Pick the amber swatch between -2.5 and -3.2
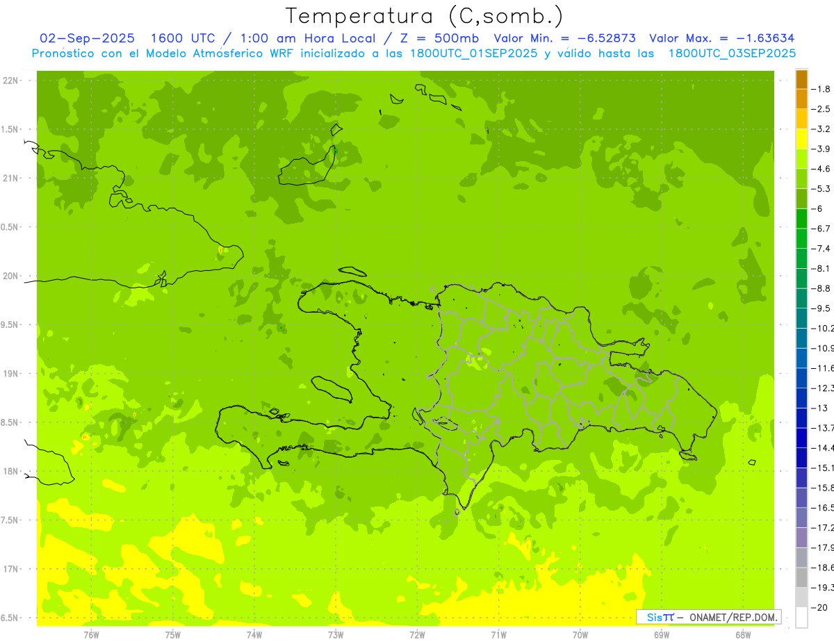Screen dimensions: 834x644 coord(801,119)
